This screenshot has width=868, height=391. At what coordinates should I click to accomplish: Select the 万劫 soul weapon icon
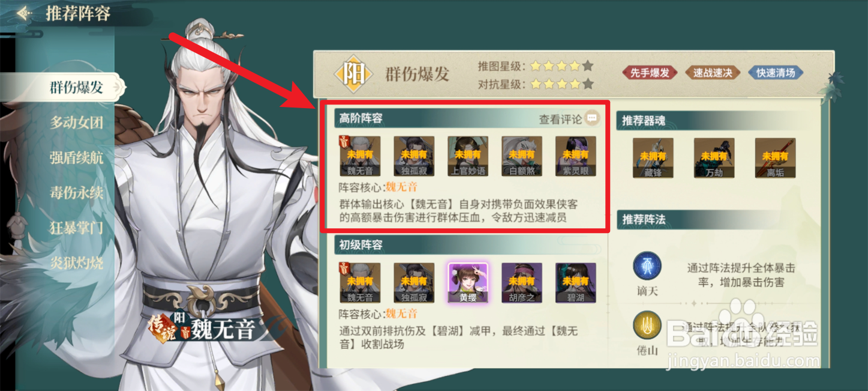(x=714, y=158)
